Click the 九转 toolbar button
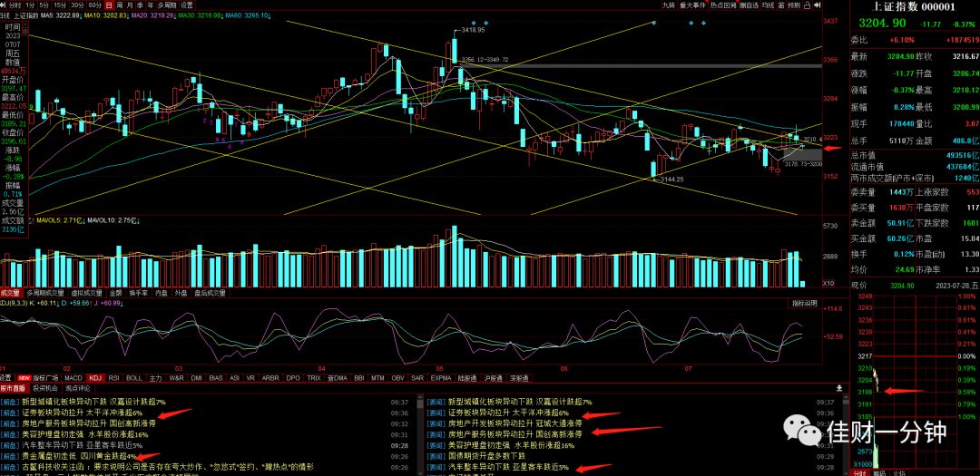The image size is (980, 476). (x=669, y=5)
